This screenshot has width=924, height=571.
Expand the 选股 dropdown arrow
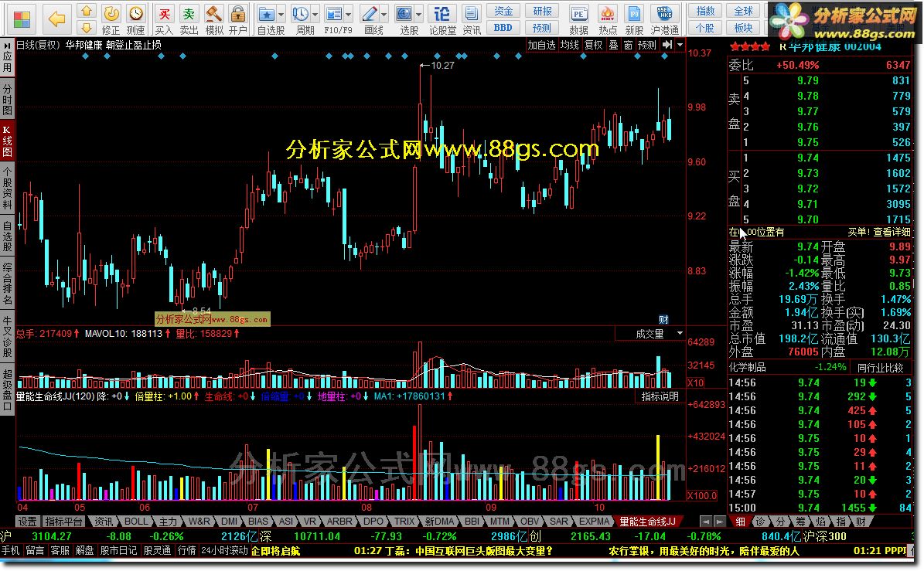click(419, 14)
